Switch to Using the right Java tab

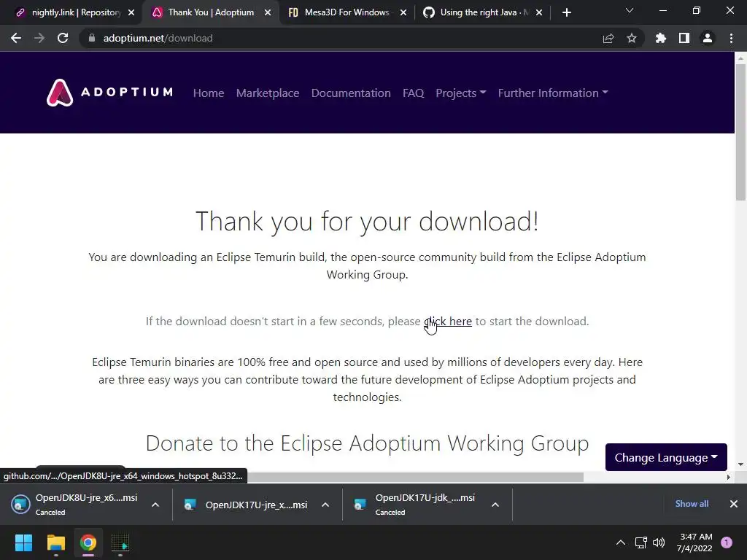(x=481, y=12)
